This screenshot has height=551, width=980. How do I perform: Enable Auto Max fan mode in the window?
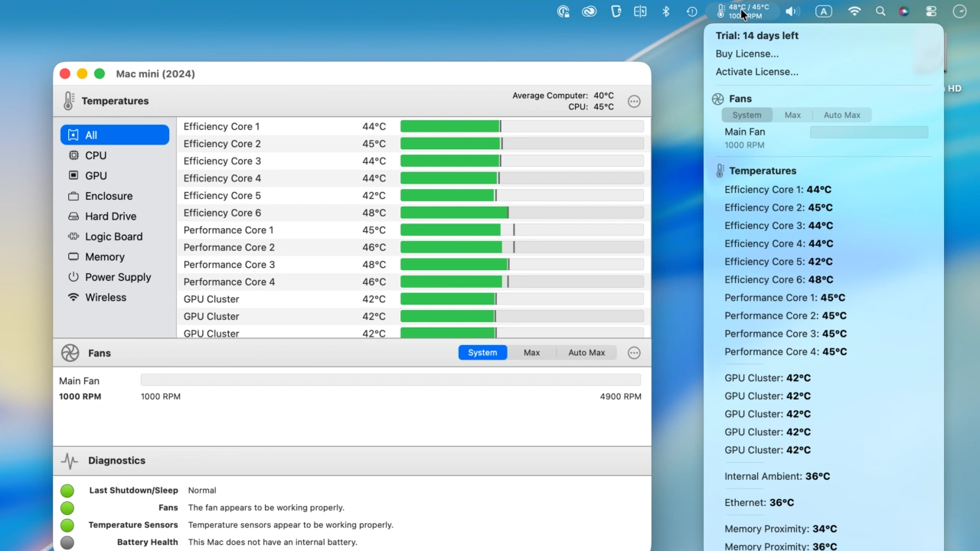click(586, 352)
